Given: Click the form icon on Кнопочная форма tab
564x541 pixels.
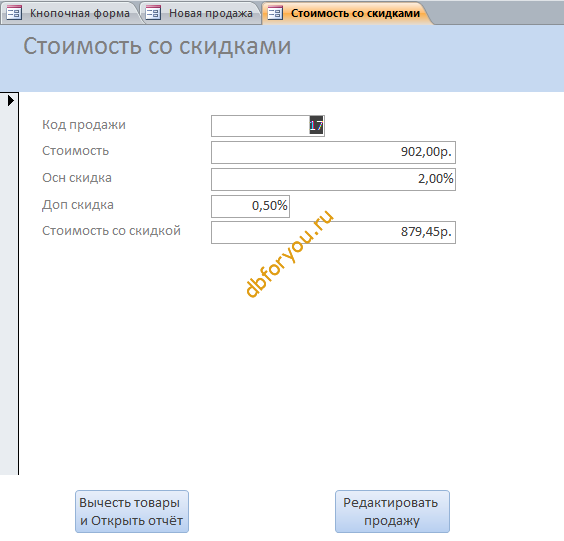Looking at the screenshot, I should [14, 13].
